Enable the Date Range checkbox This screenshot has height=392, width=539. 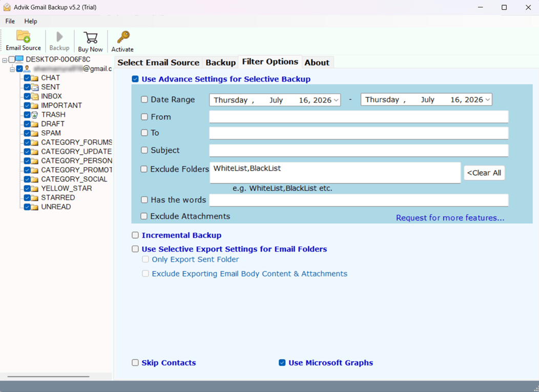click(144, 99)
